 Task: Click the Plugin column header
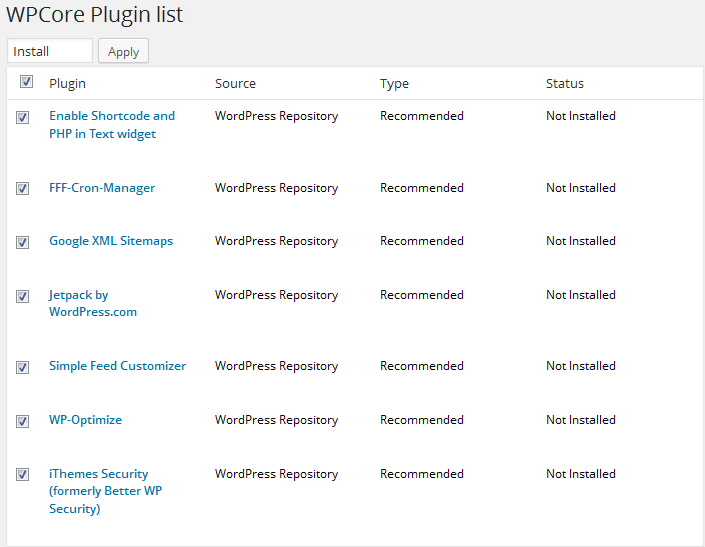tap(67, 83)
